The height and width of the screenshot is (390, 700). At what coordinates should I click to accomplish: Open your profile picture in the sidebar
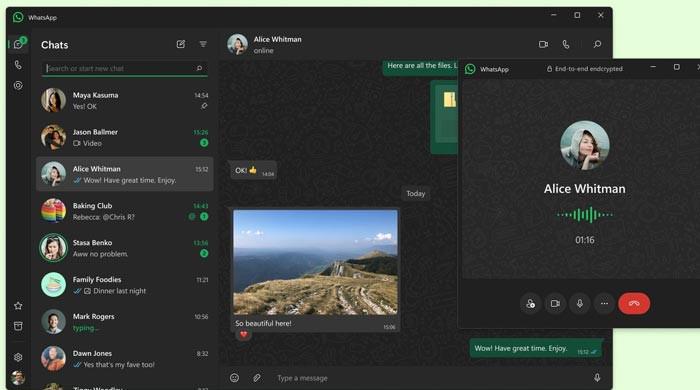point(18,378)
